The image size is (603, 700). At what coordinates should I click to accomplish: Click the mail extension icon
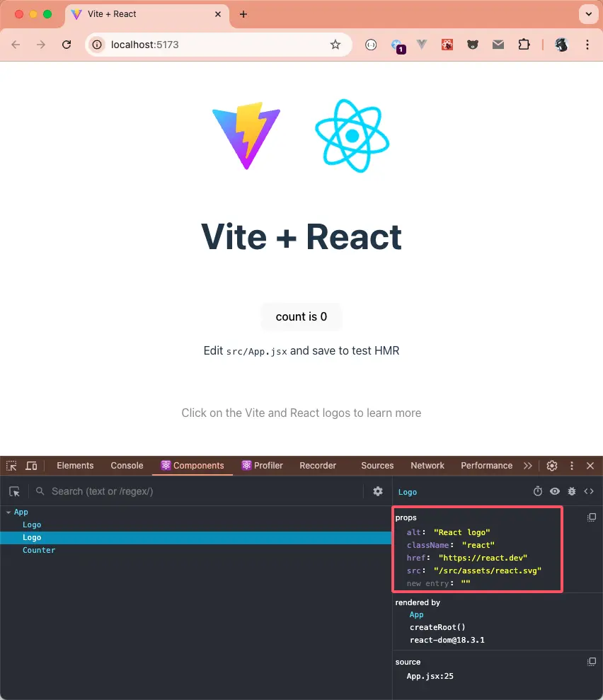(498, 45)
